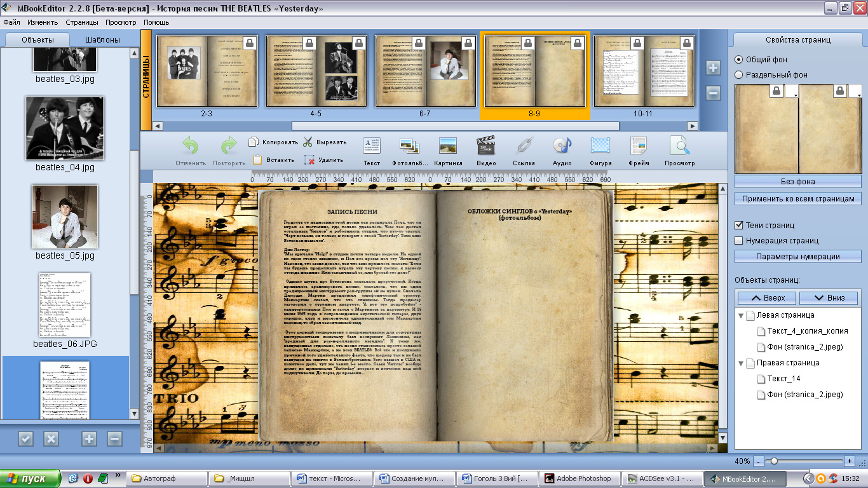Cut selection using Вырезать scissors
Image resolution: width=868 pixels, height=488 pixels.
(325, 142)
